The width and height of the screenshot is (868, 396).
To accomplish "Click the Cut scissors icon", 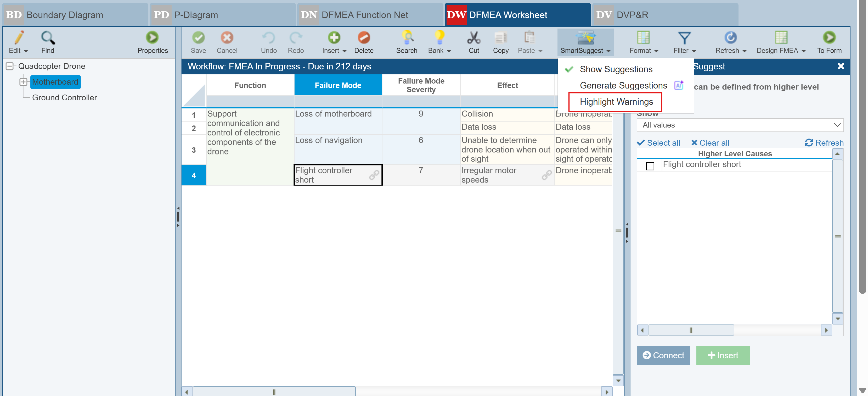I will [x=474, y=37].
